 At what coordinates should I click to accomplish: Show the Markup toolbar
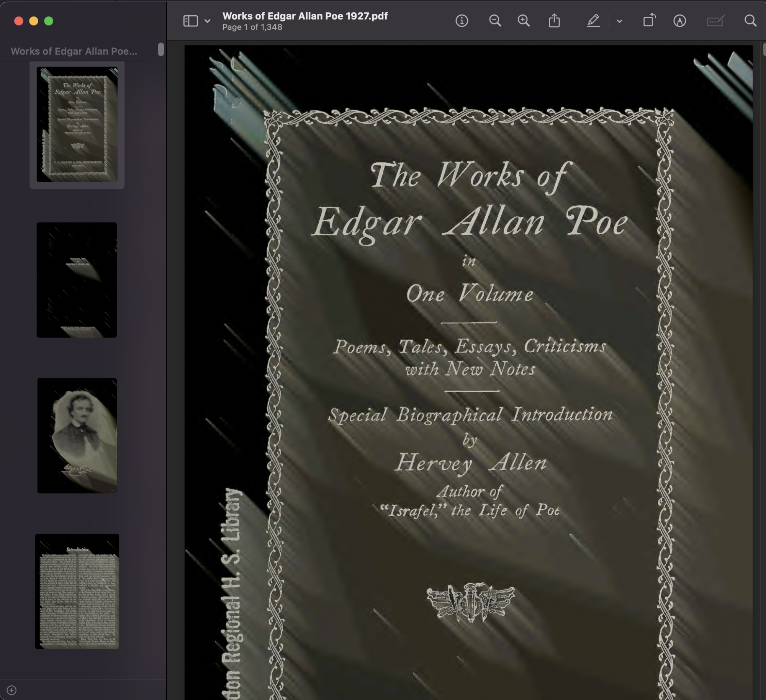coord(679,21)
